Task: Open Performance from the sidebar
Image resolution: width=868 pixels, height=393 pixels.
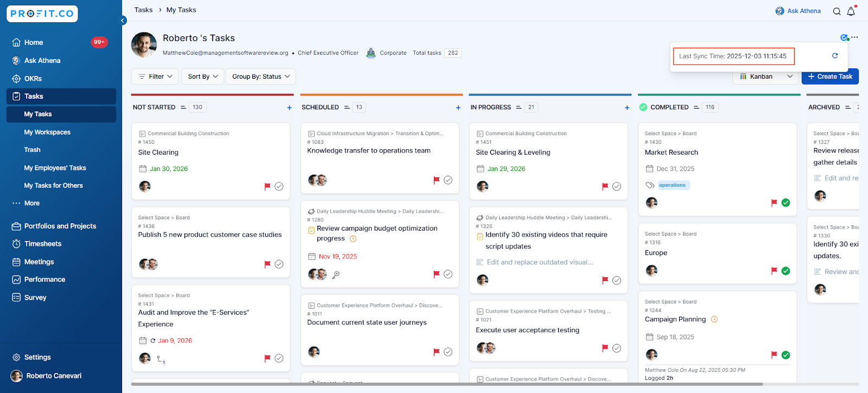Action: pos(44,280)
